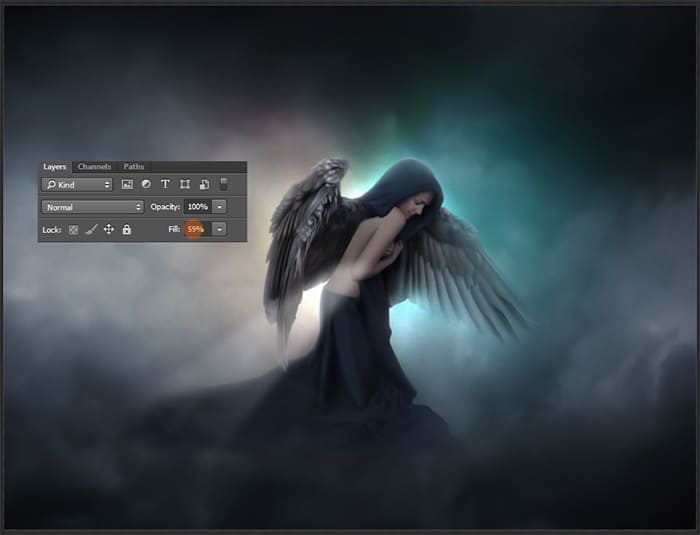Click the Lock label
Image resolution: width=700 pixels, height=535 pixels.
52,230
